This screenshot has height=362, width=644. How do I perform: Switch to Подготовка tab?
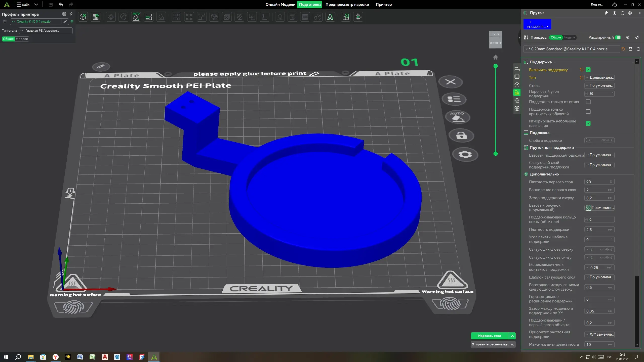309,5
